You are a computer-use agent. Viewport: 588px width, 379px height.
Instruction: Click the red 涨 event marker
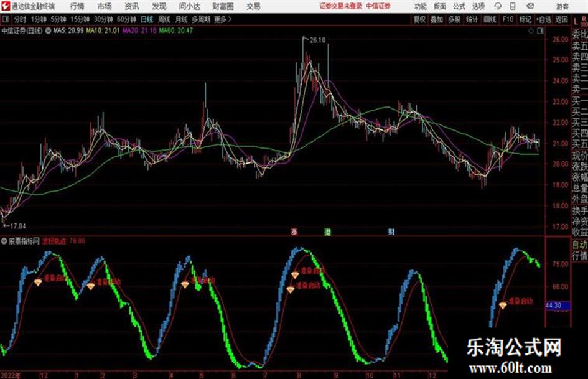coord(294,232)
